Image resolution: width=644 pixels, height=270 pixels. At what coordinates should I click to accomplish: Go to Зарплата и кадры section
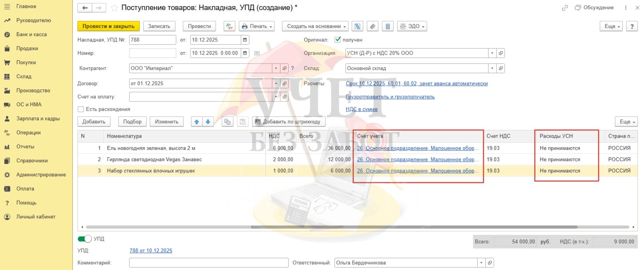[38, 118]
